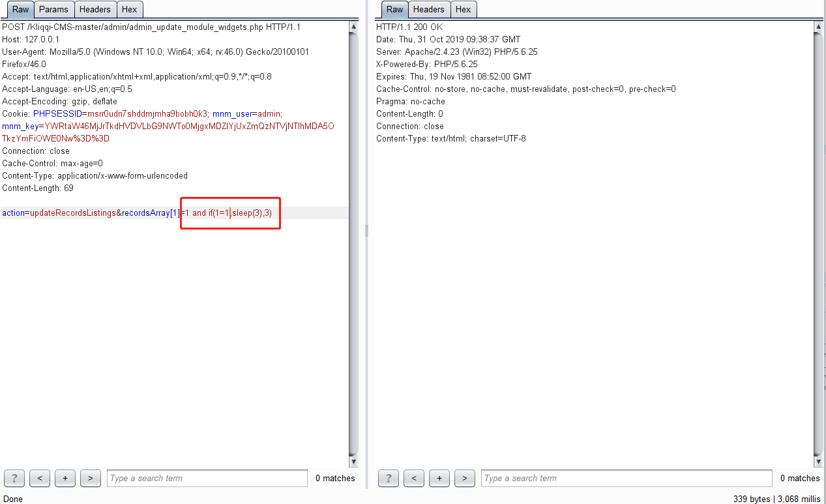
Task: Open the request Params tab
Action: [53, 9]
